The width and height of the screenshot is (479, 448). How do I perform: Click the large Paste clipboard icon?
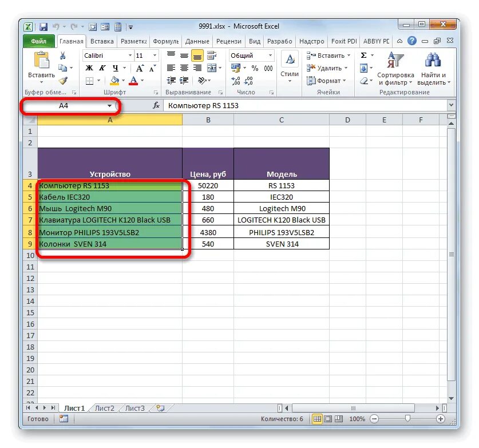pos(42,60)
